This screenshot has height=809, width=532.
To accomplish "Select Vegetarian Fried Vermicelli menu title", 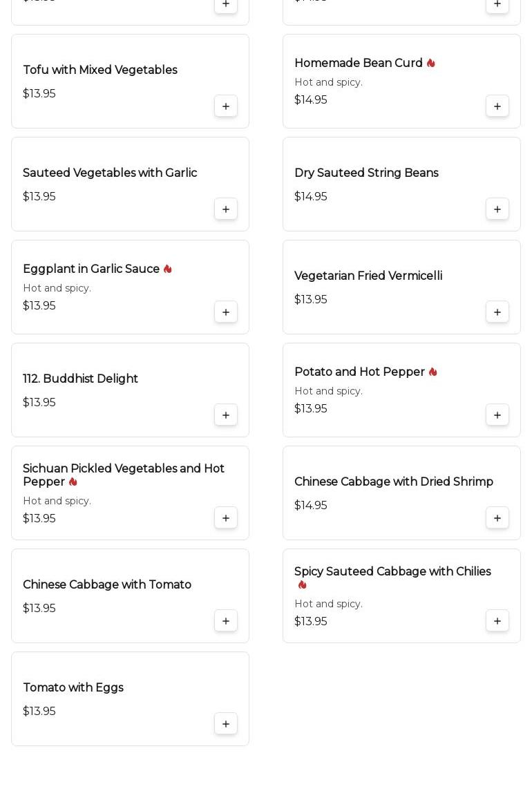I will 368,276.
